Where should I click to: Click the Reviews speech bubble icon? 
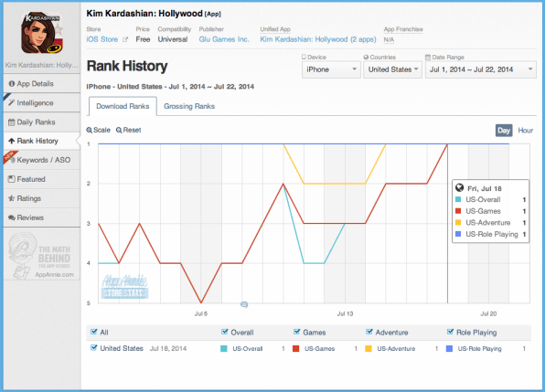click(x=12, y=217)
